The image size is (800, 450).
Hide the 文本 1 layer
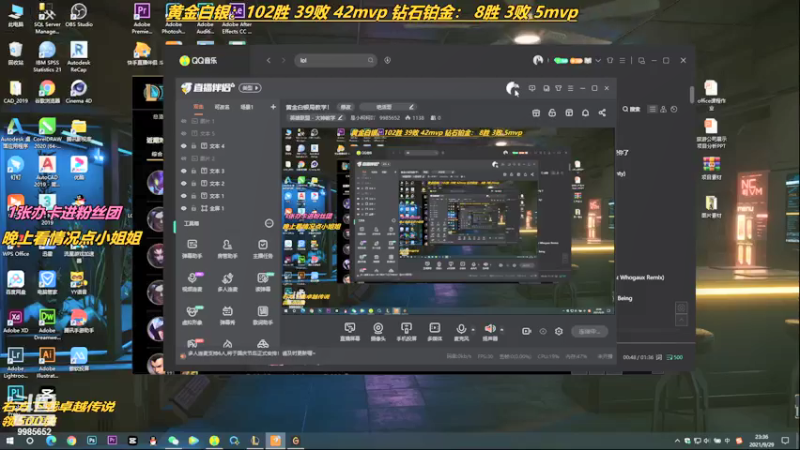pyautogui.click(x=184, y=196)
